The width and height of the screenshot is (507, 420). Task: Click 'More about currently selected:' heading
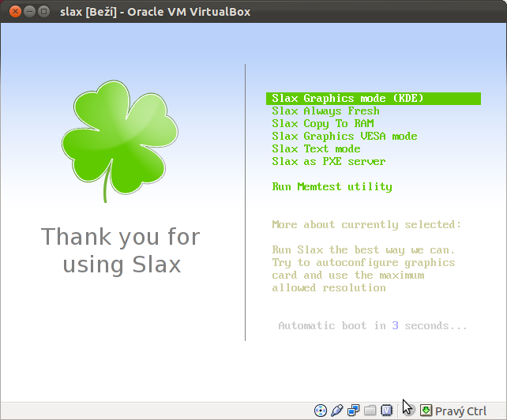point(366,224)
